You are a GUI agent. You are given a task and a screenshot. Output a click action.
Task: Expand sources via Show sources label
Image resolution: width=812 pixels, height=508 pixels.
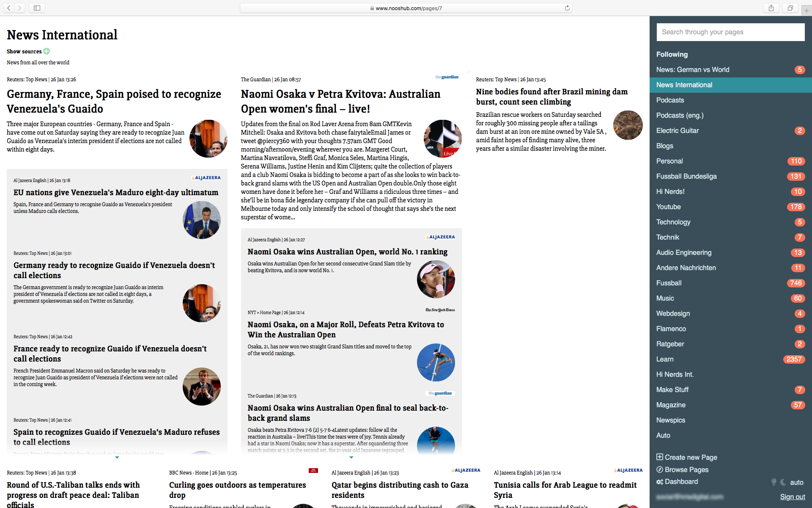(x=24, y=51)
